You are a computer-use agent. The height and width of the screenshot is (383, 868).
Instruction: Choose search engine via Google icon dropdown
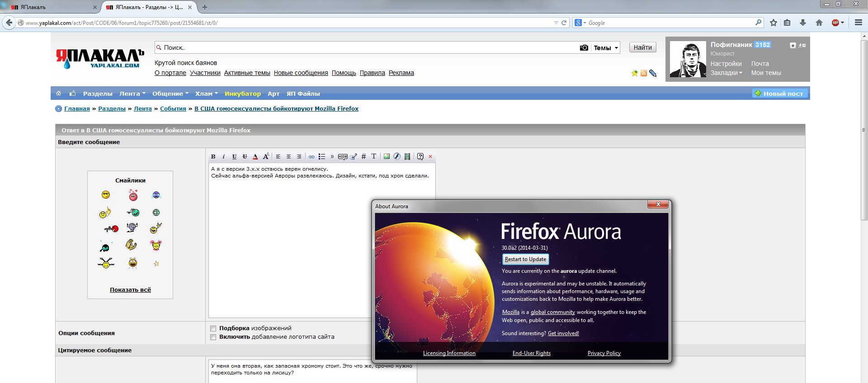tap(580, 23)
